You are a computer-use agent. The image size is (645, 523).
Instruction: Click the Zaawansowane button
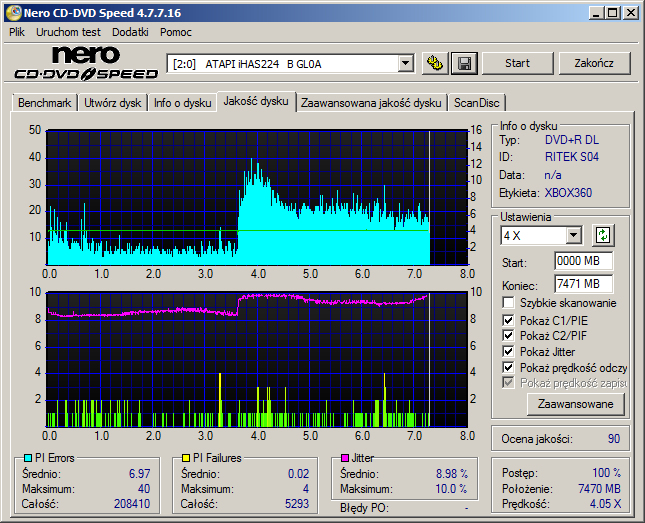[x=575, y=404]
